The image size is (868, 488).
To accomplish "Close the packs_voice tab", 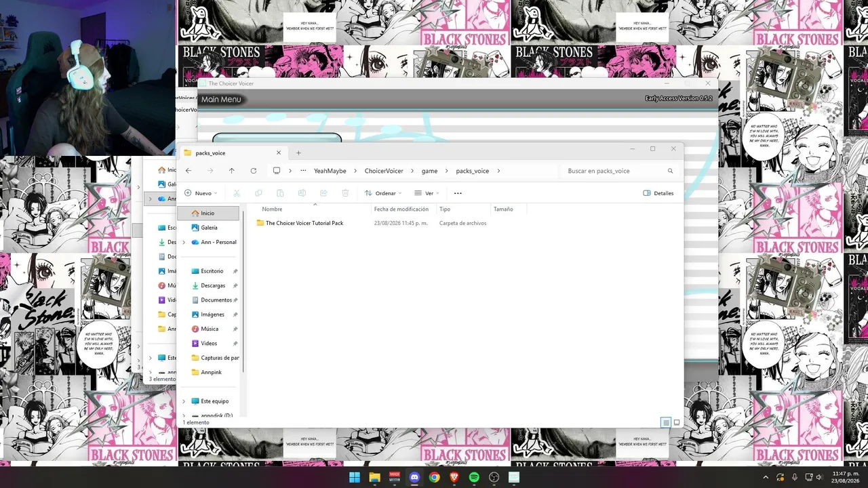I will [278, 152].
